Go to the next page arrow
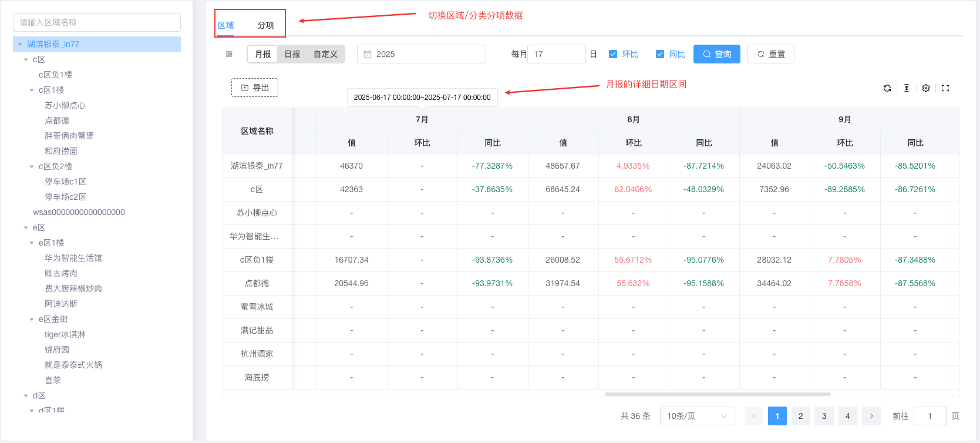The height and width of the screenshot is (443, 980). (x=871, y=416)
